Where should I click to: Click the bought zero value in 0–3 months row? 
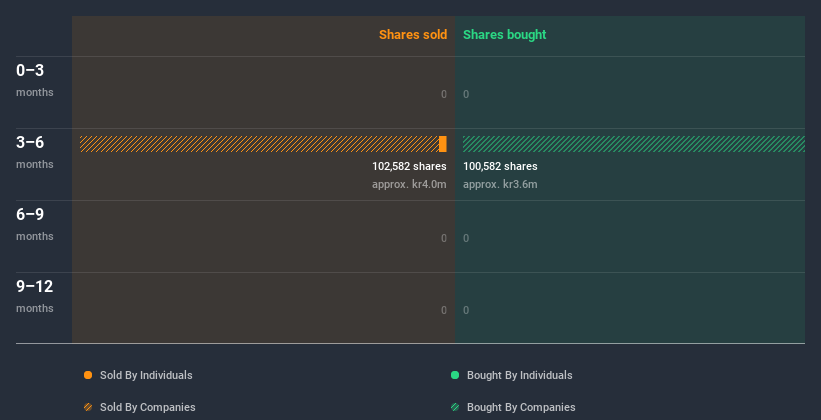(x=466, y=94)
